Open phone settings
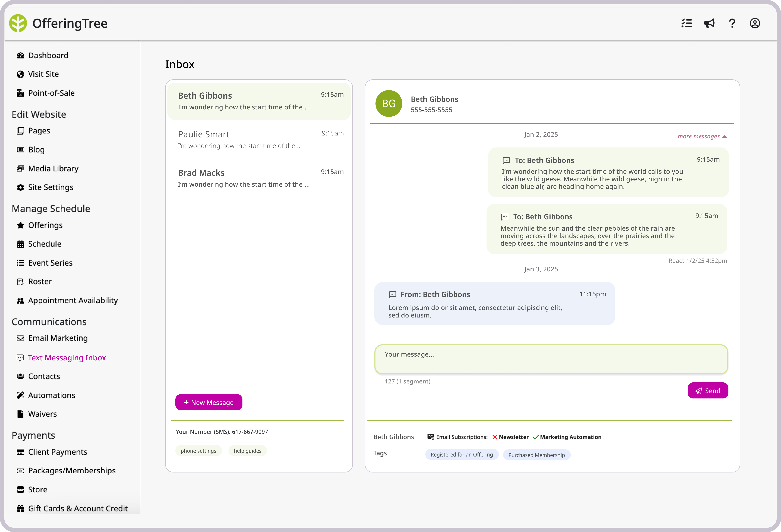Viewport: 781px width, 532px height. (x=199, y=451)
